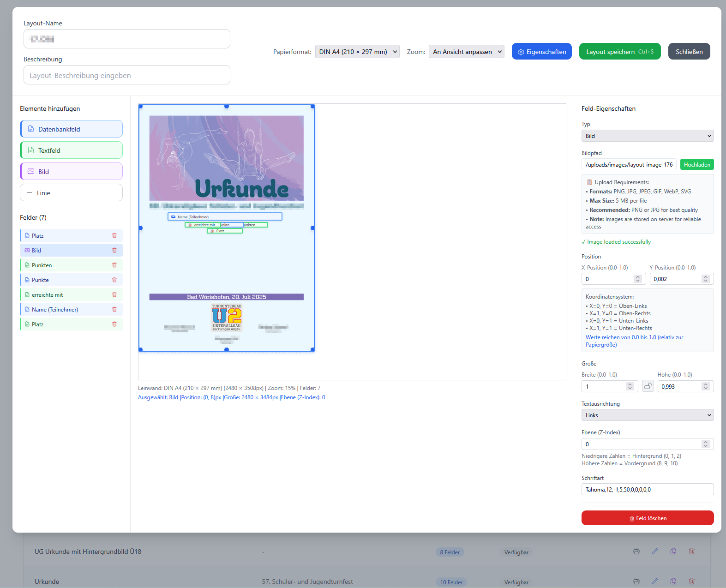Screen dimensions: 726x588
Task: Delete the first Platz field via trash icon
Action: (114, 235)
